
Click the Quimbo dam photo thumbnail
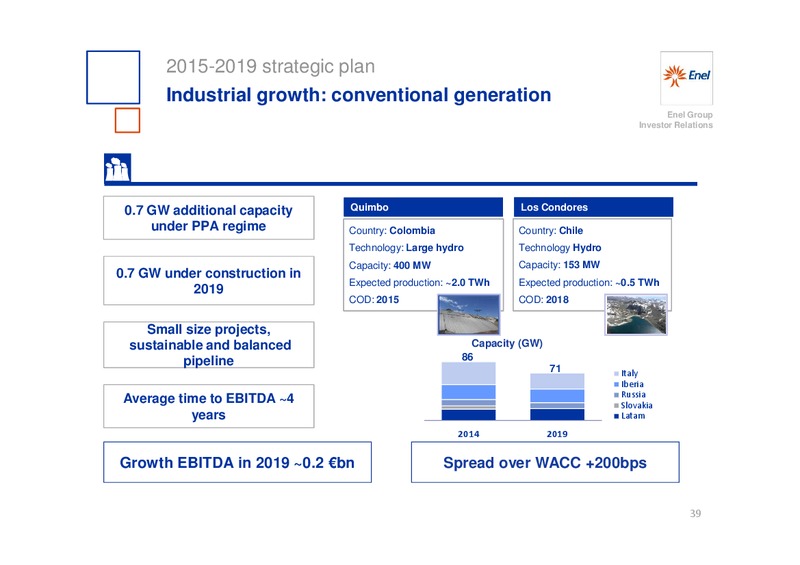[468, 315]
